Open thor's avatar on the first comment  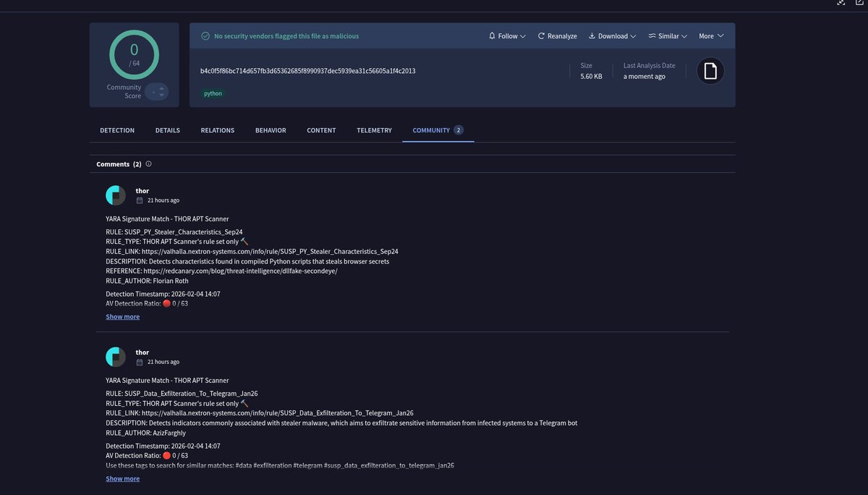point(115,194)
